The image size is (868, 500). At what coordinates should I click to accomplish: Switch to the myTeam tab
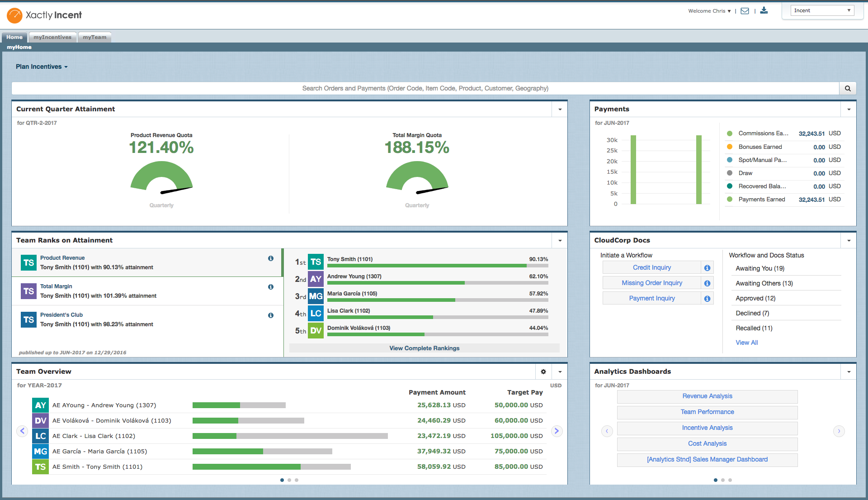coord(94,37)
